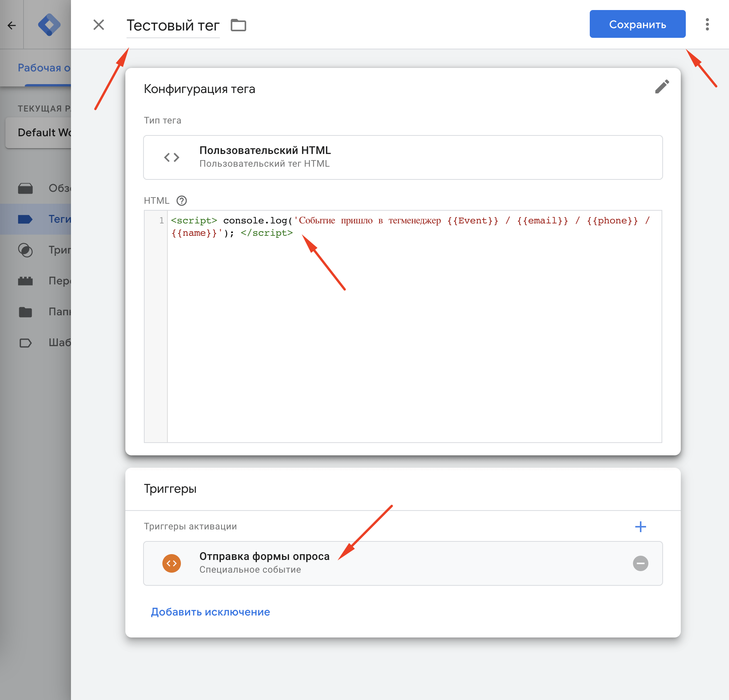Select the Теги item in the sidebar
The image size is (729, 700).
[35, 219]
